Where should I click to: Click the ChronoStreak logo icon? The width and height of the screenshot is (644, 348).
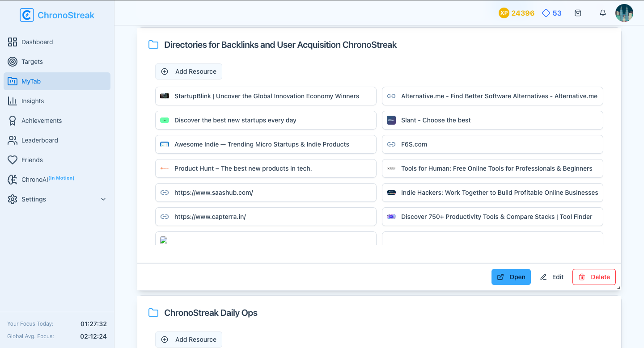27,15
